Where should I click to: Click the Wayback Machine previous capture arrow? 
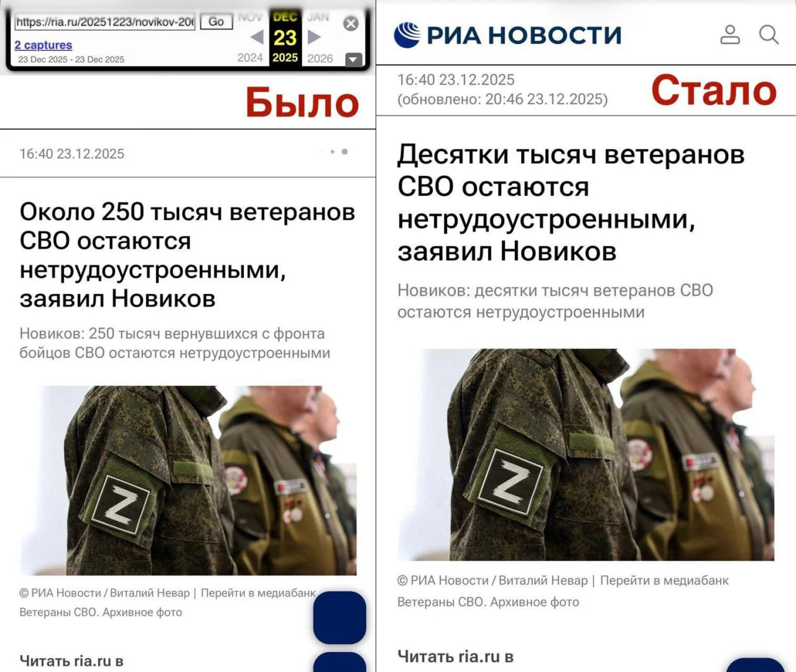257,37
